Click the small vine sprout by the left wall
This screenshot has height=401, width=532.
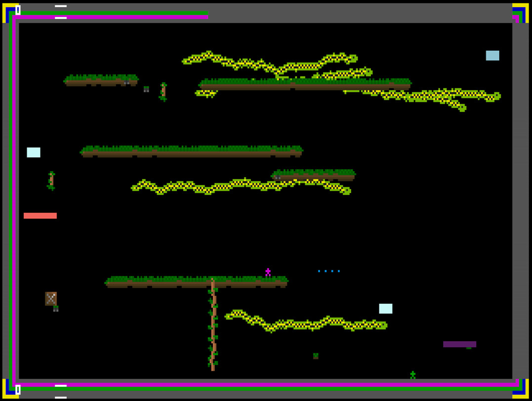pyautogui.click(x=51, y=181)
